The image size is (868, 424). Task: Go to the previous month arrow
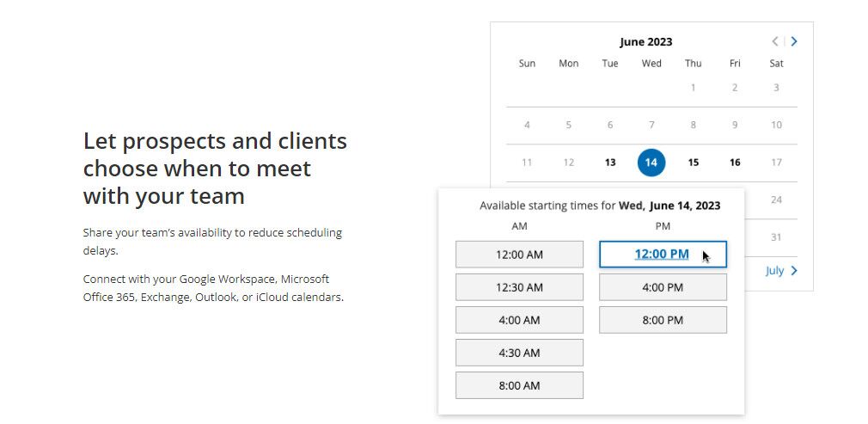click(x=774, y=41)
